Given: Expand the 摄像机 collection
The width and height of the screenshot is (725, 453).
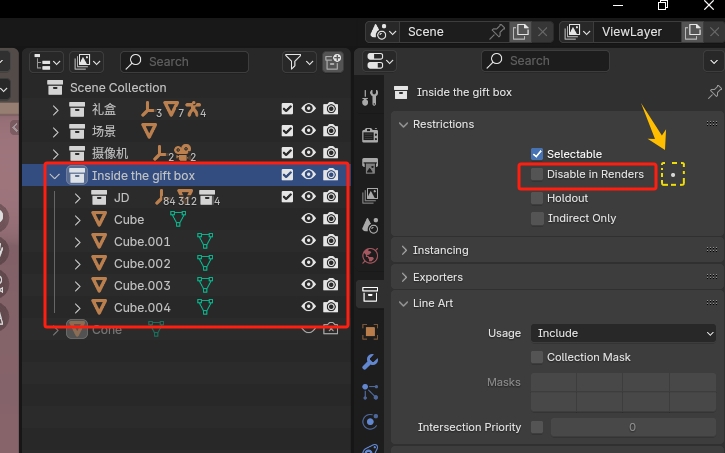Looking at the screenshot, I should (55, 153).
